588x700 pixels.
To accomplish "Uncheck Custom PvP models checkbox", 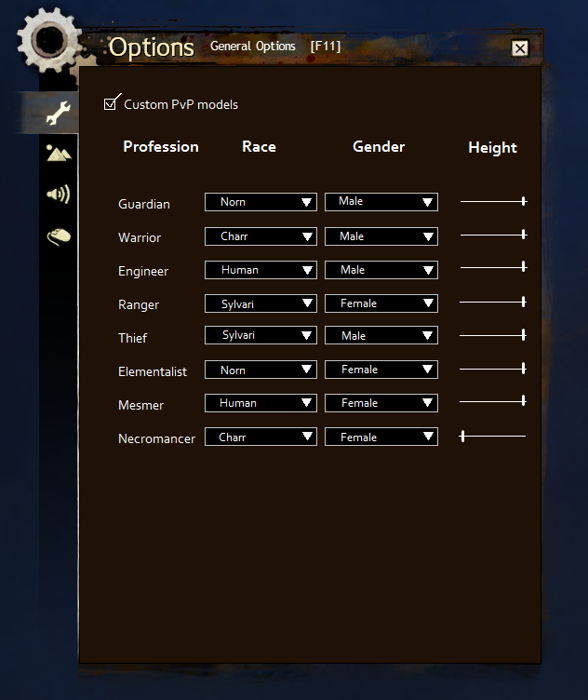I will tap(110, 104).
